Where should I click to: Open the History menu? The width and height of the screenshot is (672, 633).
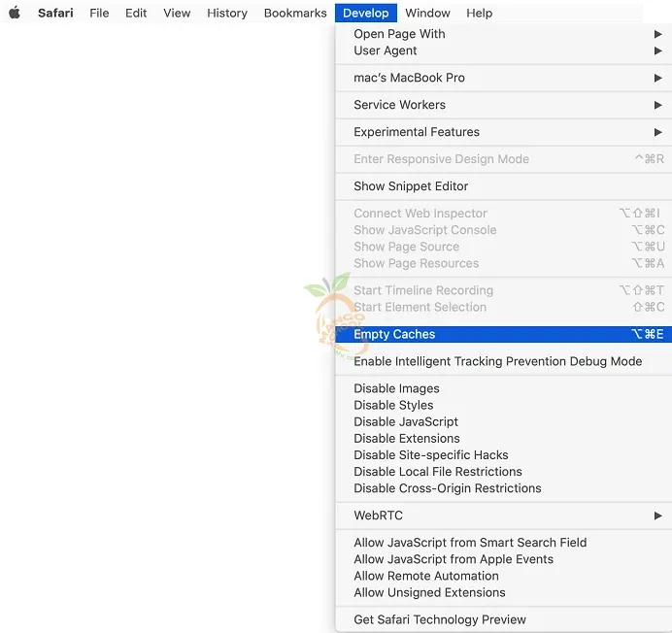coord(227,13)
